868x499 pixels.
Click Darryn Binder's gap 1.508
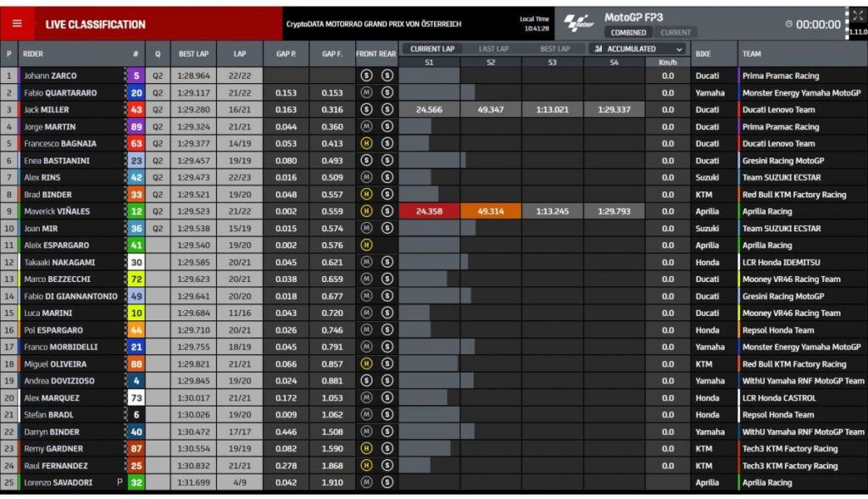(332, 431)
